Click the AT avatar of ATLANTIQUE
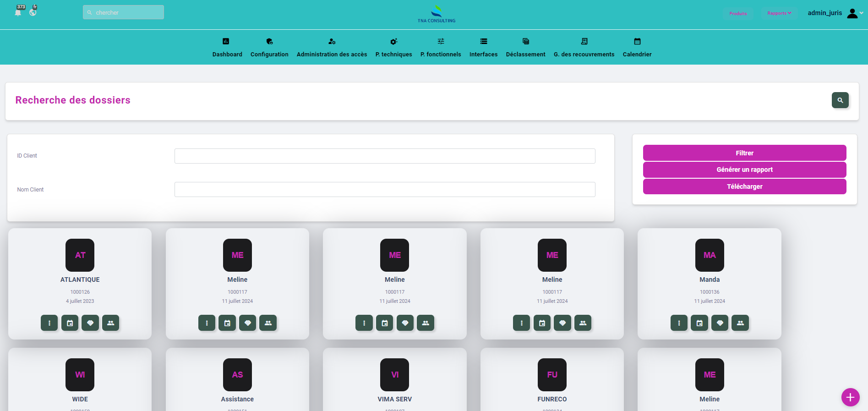This screenshot has height=411, width=868. coord(80,255)
